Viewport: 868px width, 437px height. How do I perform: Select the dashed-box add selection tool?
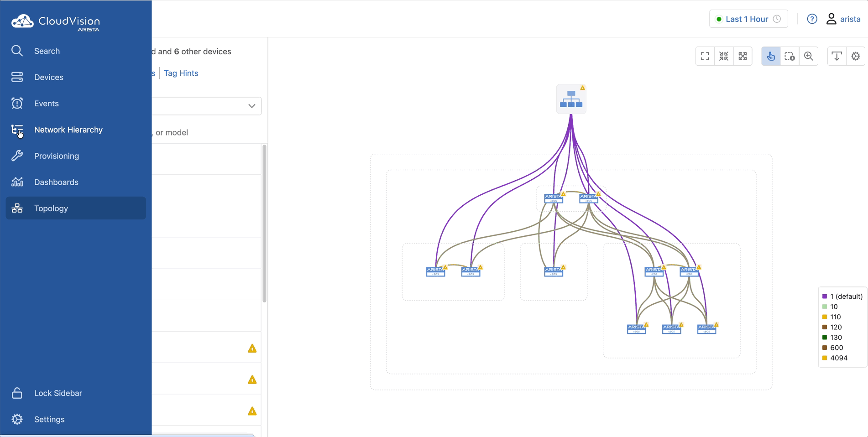click(790, 56)
